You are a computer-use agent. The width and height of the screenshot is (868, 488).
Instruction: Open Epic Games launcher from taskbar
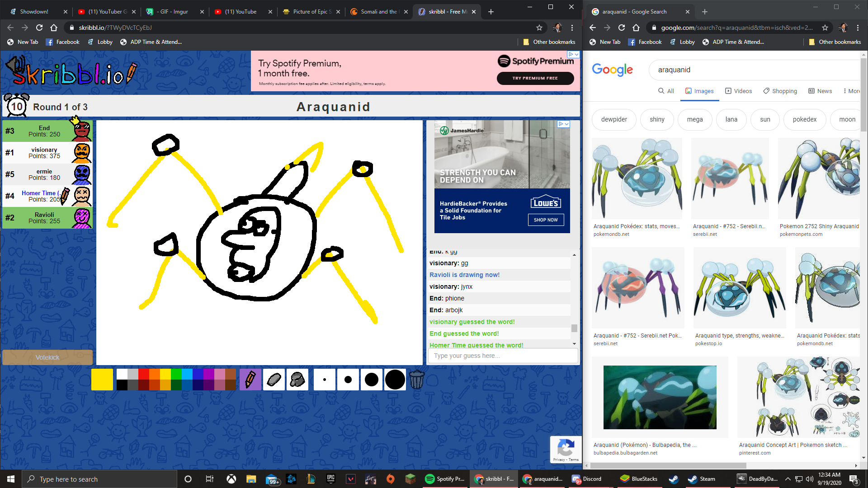click(331, 479)
